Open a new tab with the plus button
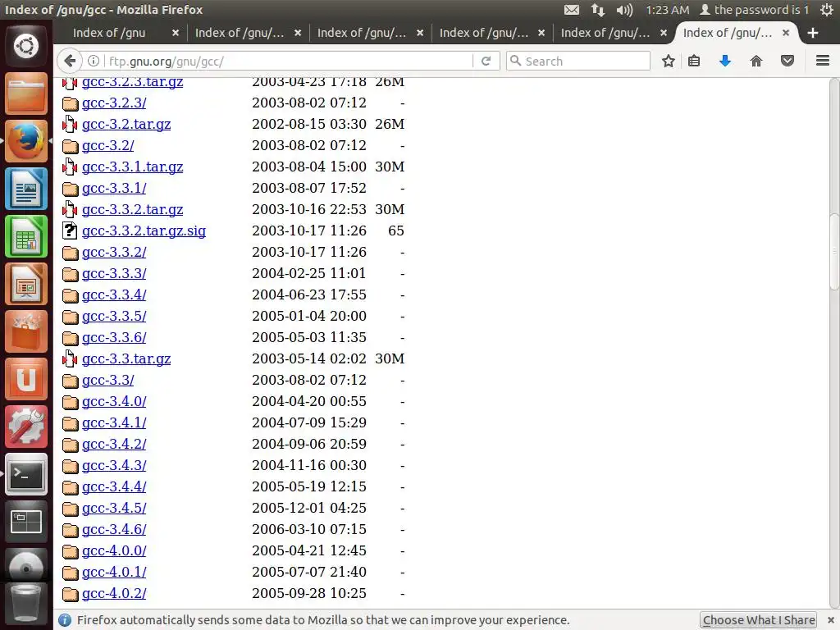This screenshot has width=840, height=630. [x=813, y=33]
